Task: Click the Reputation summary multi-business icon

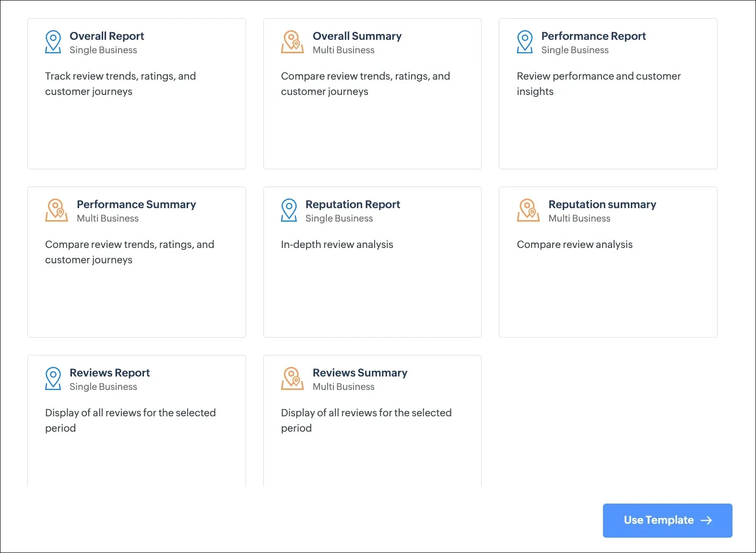Action: [528, 211]
